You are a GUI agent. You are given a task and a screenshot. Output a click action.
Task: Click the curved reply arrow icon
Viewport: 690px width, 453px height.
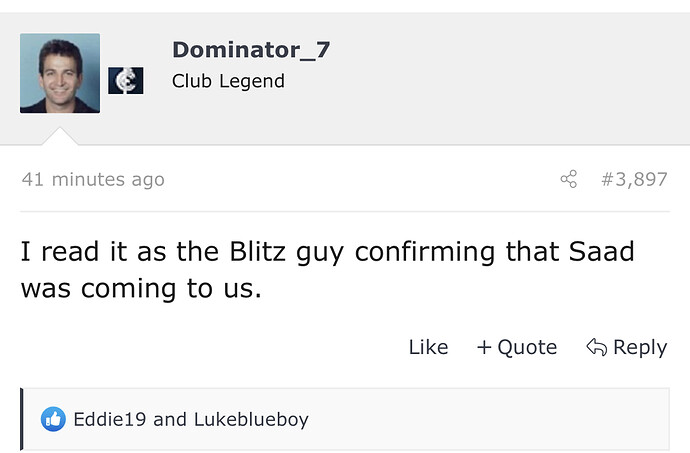pyautogui.click(x=597, y=347)
